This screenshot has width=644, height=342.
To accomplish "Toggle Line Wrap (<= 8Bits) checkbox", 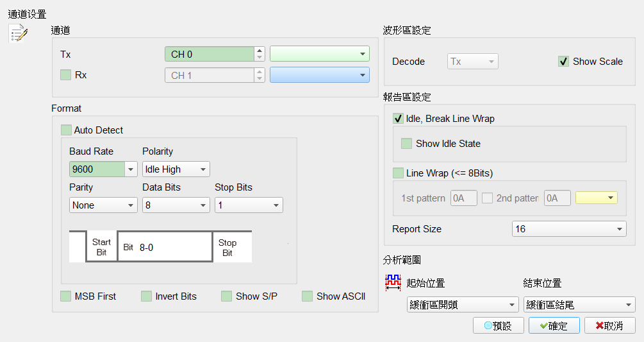I will point(398,173).
